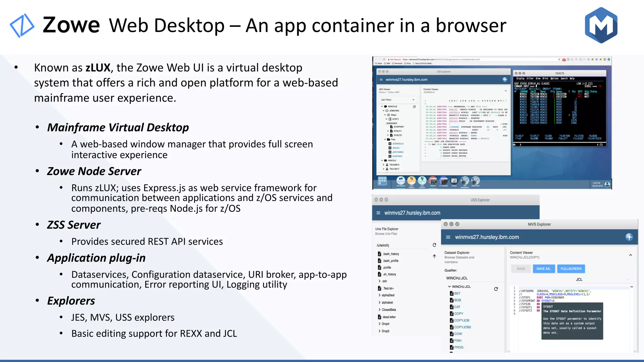Click the SAVE AS.. button
The width and height of the screenshot is (644, 362).
tap(544, 269)
